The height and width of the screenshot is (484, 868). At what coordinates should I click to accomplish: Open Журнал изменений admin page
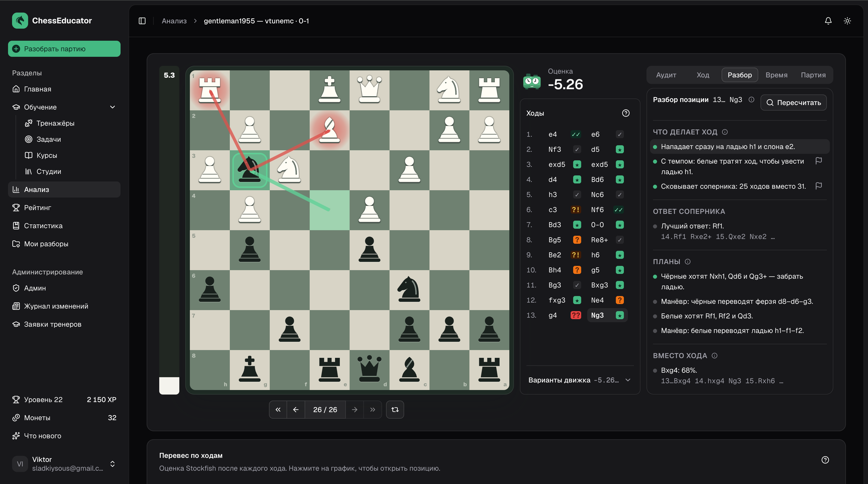point(64,306)
